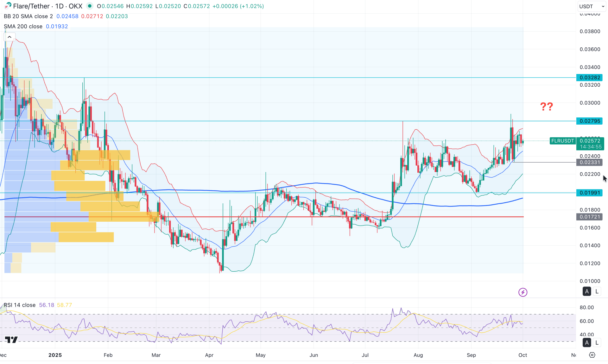Toggle auto scale A on price pane
608x364 pixels.
coord(587,291)
